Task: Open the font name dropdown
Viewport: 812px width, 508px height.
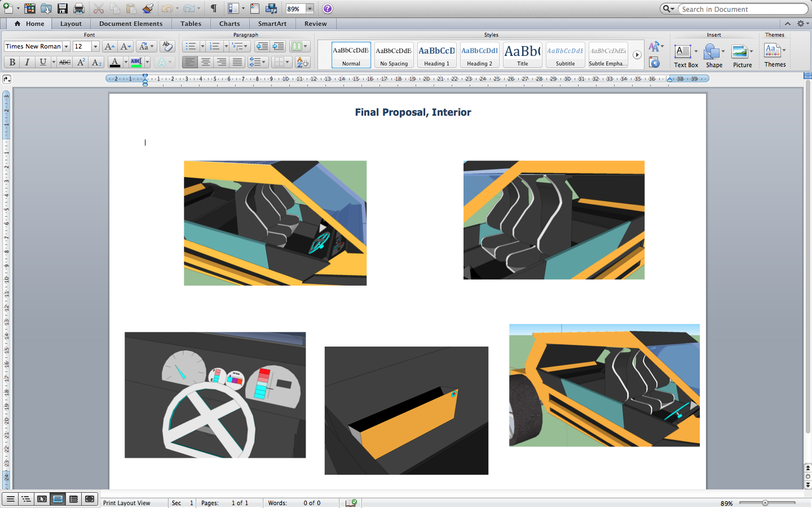Action: click(66, 47)
